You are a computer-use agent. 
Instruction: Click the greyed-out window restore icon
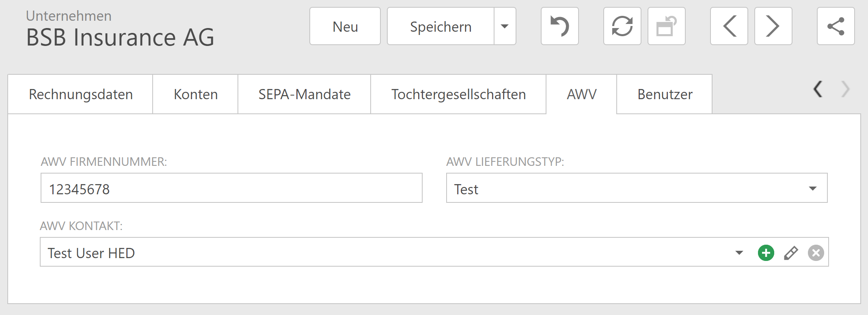pyautogui.click(x=666, y=26)
